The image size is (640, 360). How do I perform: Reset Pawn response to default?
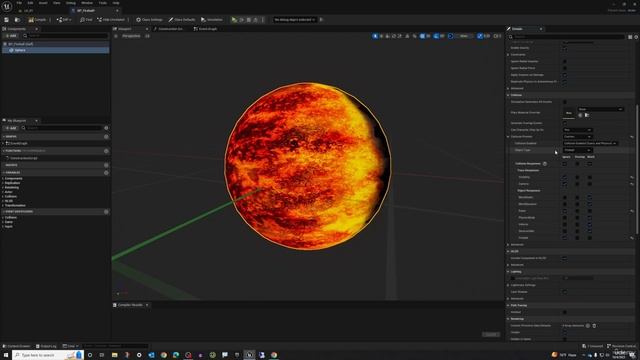(x=632, y=211)
